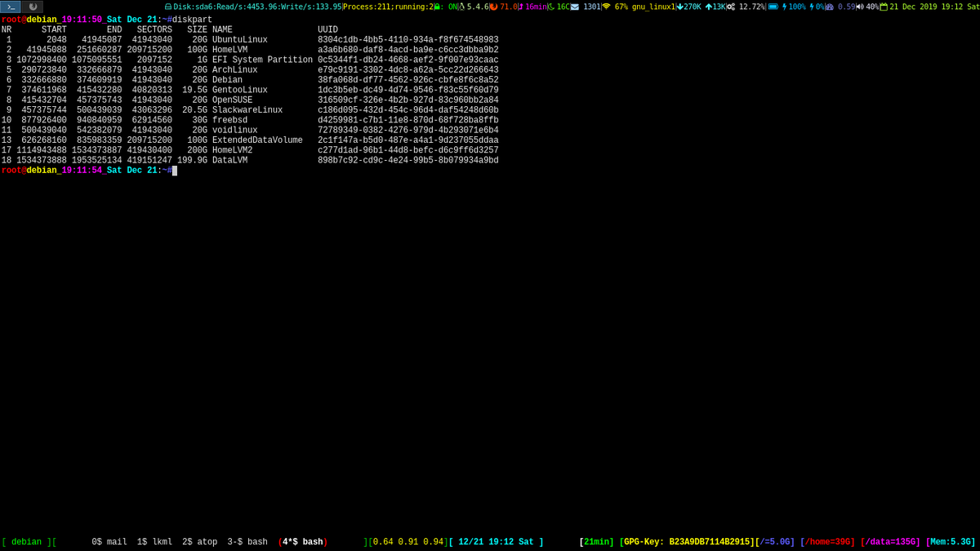Viewport: 980px width, 551px height.
Task: Switch to tmux window 2 atop
Action: coord(199,542)
